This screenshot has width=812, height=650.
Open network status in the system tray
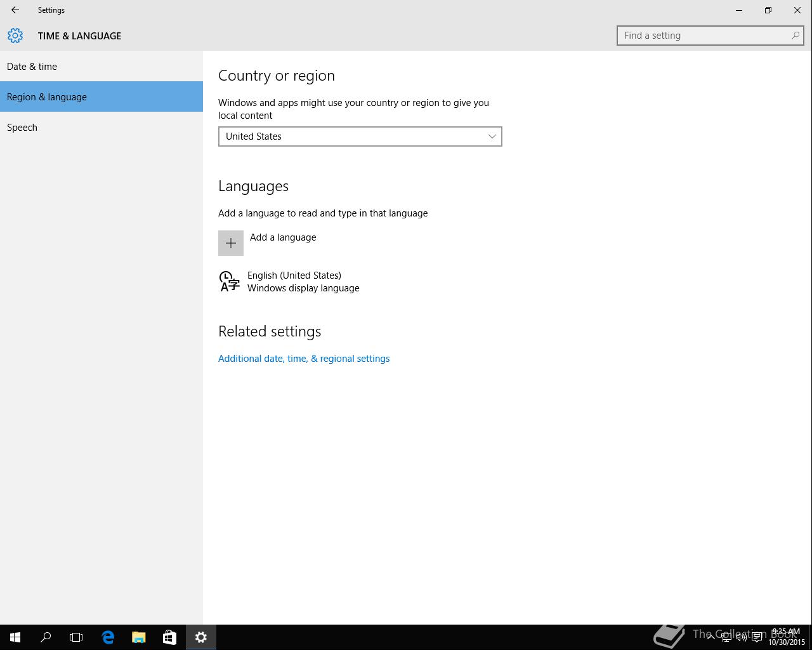[726, 637]
